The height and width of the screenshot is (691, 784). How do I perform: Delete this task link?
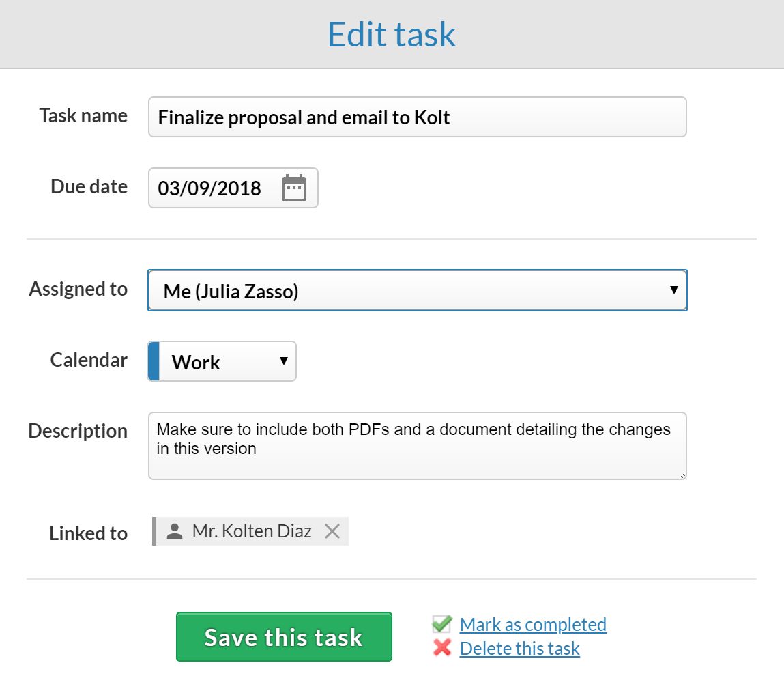coord(519,649)
